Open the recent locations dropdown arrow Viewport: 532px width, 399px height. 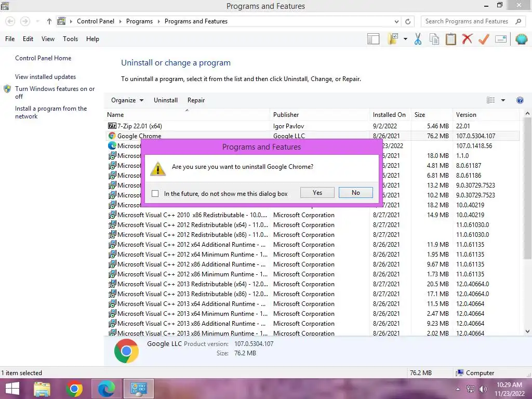(37, 21)
